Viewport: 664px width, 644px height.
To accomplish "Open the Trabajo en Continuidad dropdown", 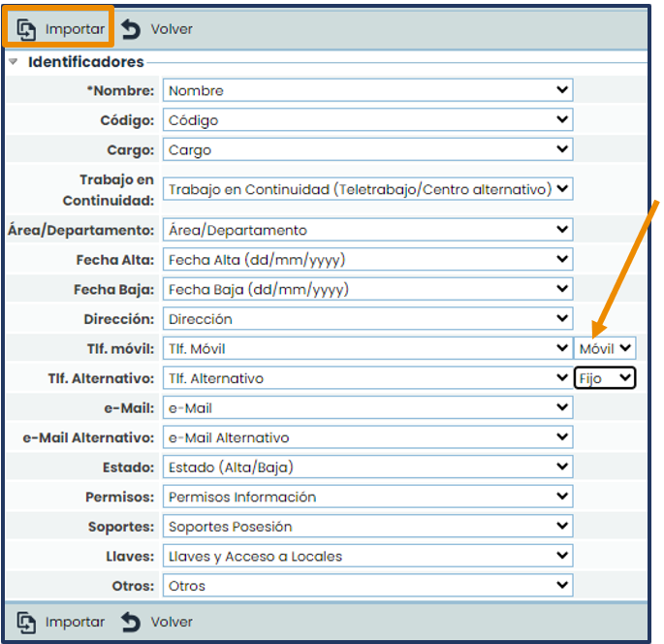I will (x=367, y=189).
